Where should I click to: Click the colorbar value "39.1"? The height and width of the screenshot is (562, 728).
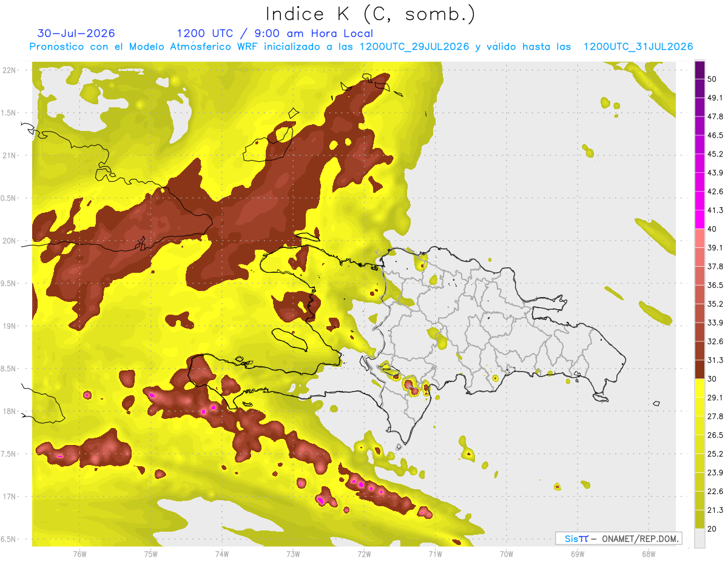click(715, 248)
